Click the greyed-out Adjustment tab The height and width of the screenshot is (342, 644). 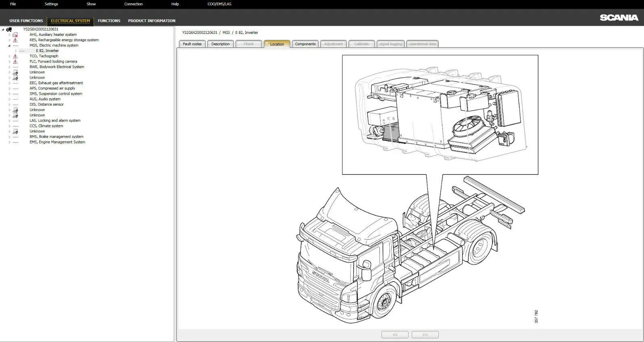pos(333,44)
